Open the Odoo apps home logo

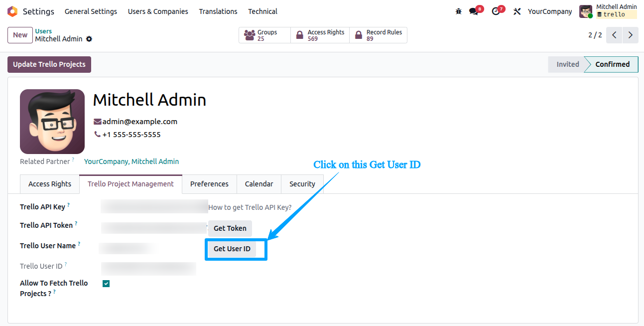coord(12,11)
